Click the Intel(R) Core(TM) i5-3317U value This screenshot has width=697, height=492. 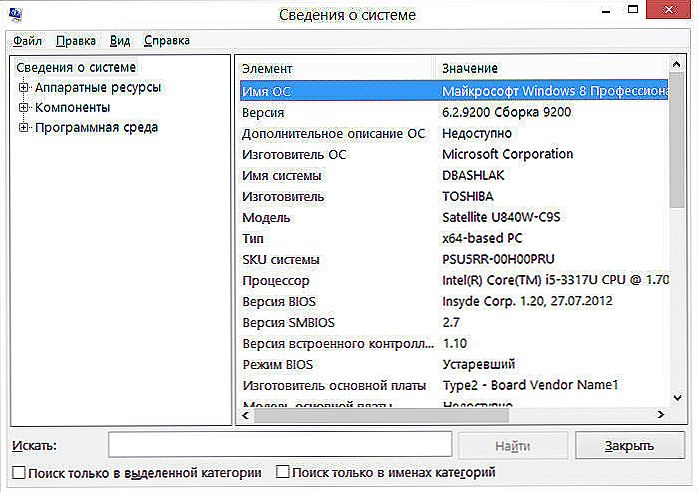click(555, 280)
